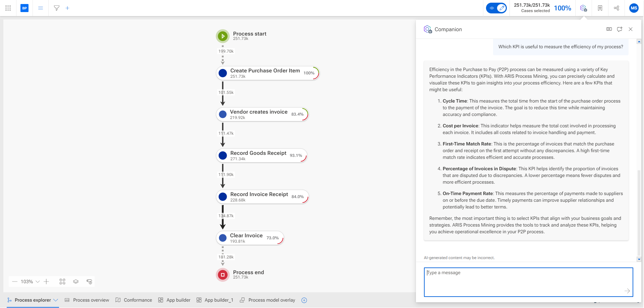
Task: Click the AI-generated content disclaimer text
Action: coord(459,258)
